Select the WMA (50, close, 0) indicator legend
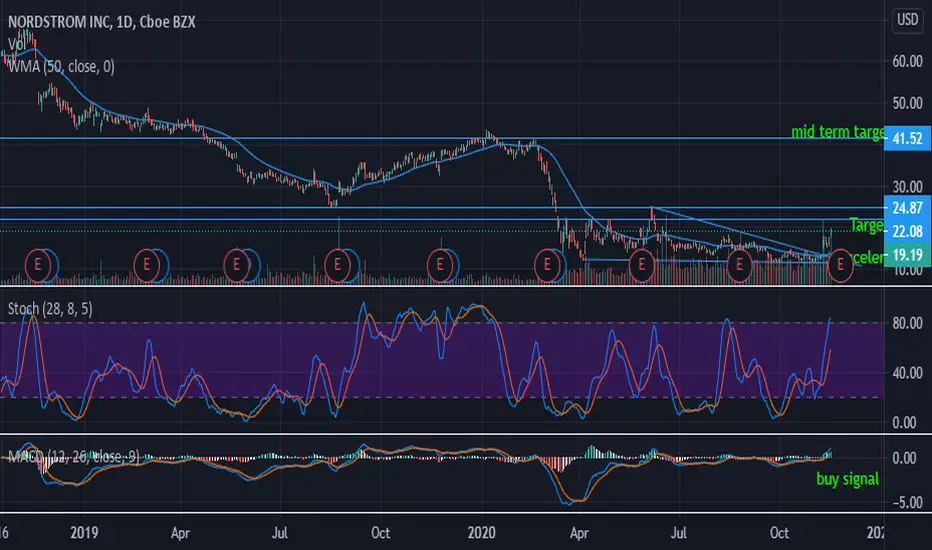 click(x=62, y=67)
